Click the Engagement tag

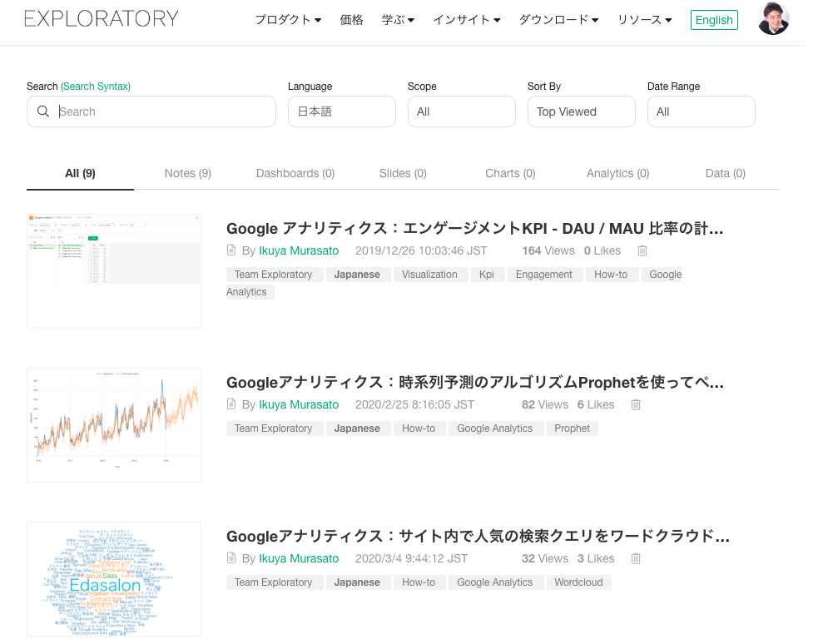point(544,275)
